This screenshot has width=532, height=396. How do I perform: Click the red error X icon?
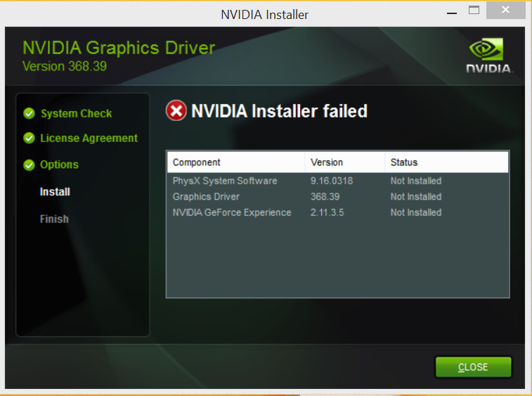pyautogui.click(x=176, y=110)
